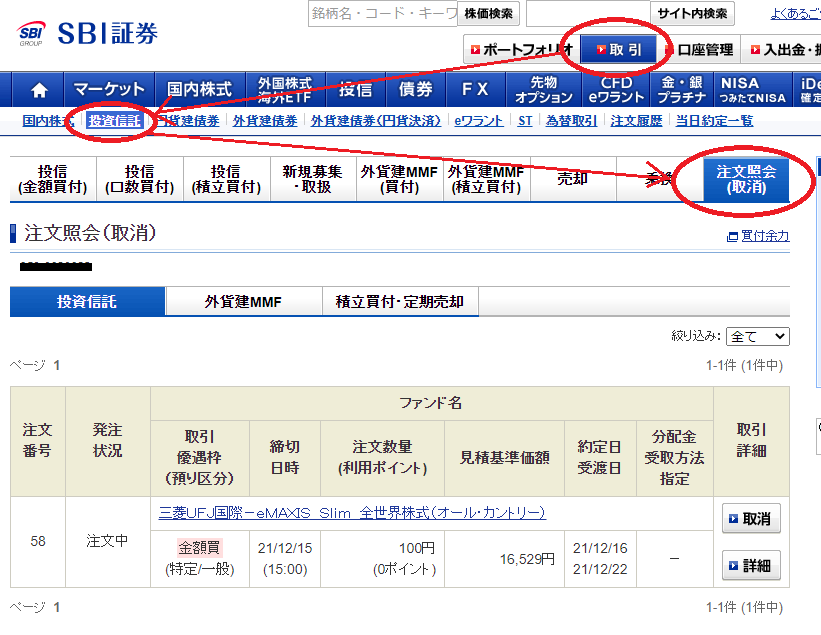Open the 外貨建債券 sub link
The height and width of the screenshot is (635, 821).
265,121
